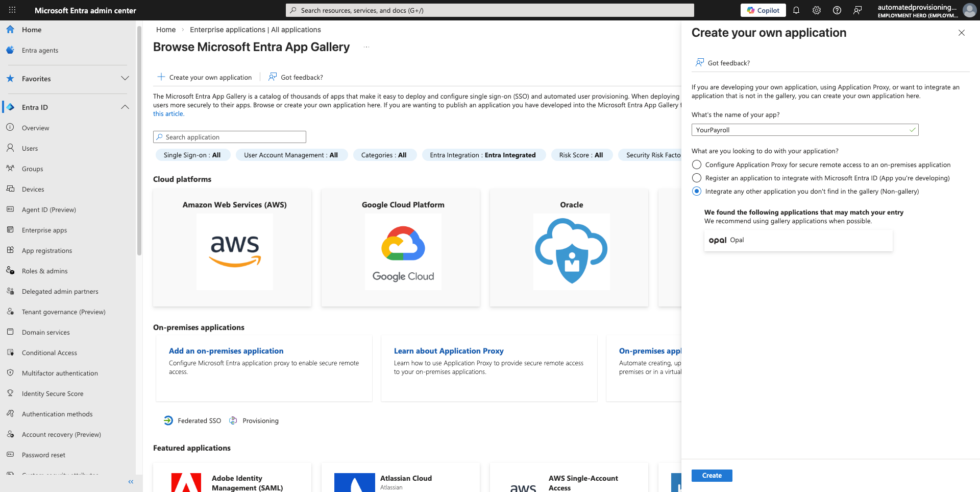Image resolution: width=980 pixels, height=492 pixels.
Task: Click the Roles & admins icon
Action: (10, 270)
